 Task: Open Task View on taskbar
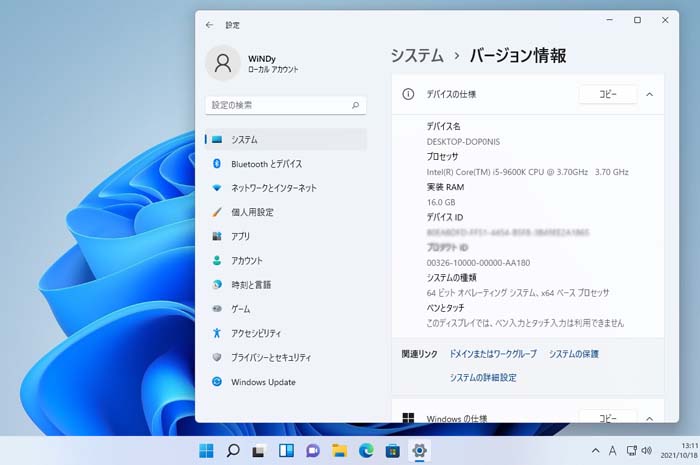coord(259,451)
